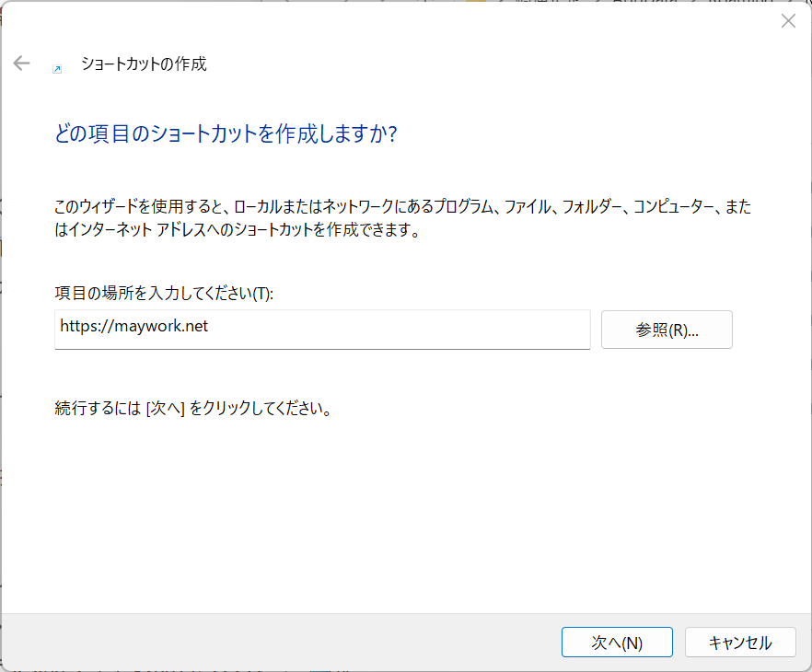This screenshot has width=812, height=672.
Task: Proceed with the 次へ(N) button
Action: 617,642
